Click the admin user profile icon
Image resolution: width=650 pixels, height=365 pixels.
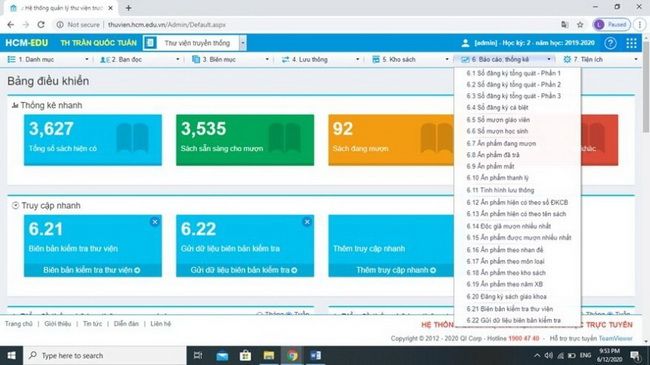[x=465, y=43]
